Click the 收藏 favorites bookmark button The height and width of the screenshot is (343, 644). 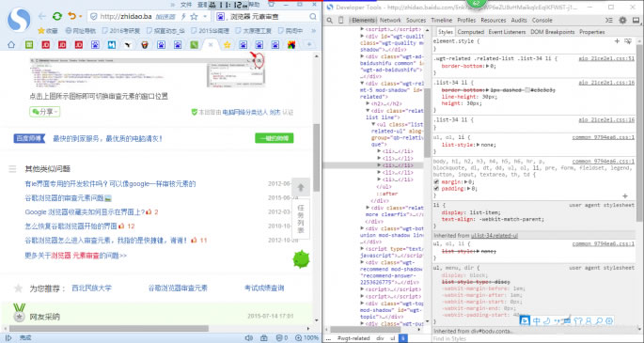(x=48, y=31)
